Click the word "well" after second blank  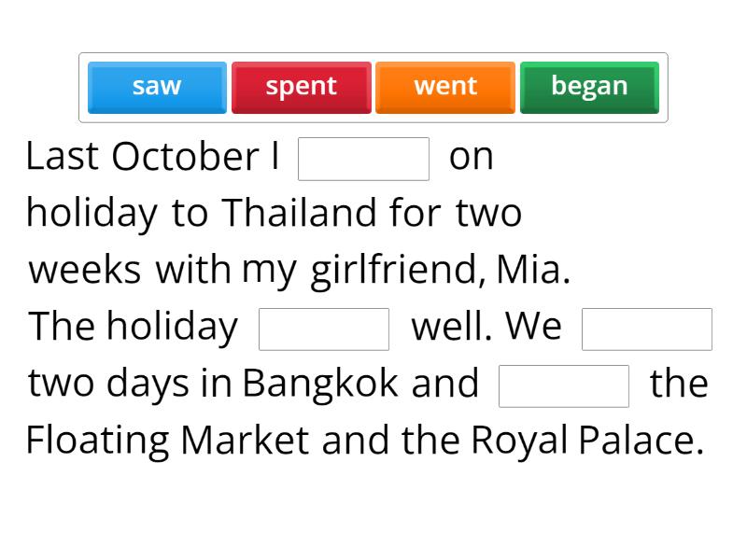tap(449, 327)
